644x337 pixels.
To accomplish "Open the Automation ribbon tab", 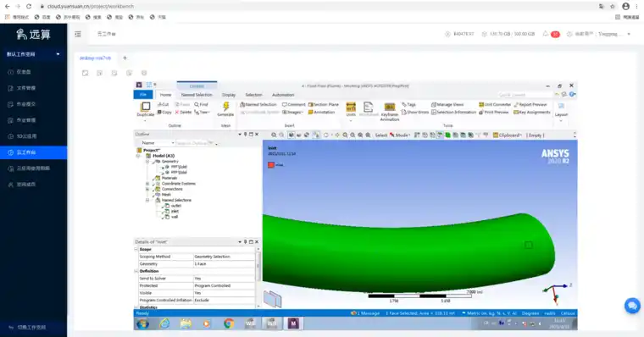I will tap(283, 95).
